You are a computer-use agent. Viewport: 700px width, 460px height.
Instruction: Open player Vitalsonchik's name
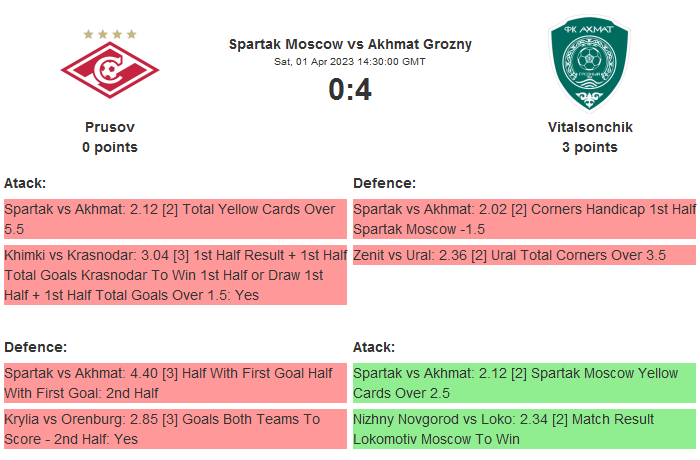(590, 127)
